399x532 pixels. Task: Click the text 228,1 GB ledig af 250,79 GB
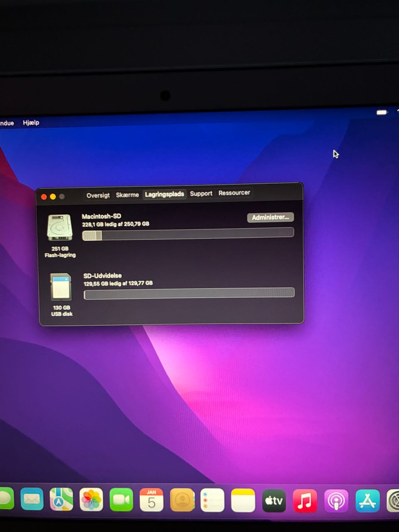[x=116, y=224]
